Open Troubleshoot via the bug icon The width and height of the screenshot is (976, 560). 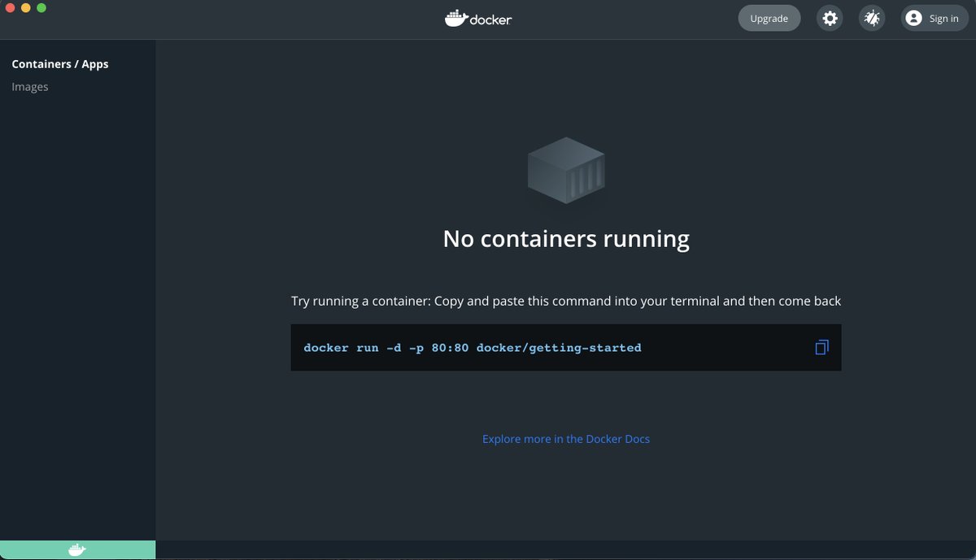[x=872, y=18]
